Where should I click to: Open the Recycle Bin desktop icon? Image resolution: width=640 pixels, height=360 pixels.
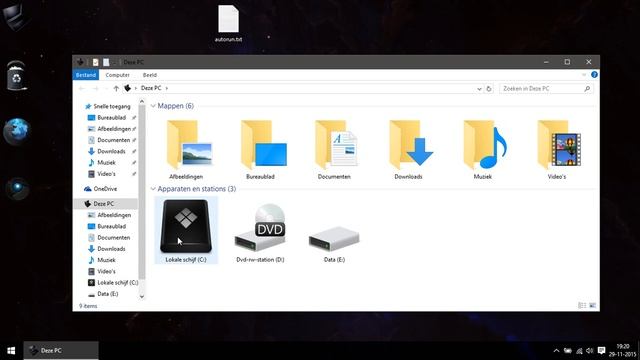pos(16,76)
